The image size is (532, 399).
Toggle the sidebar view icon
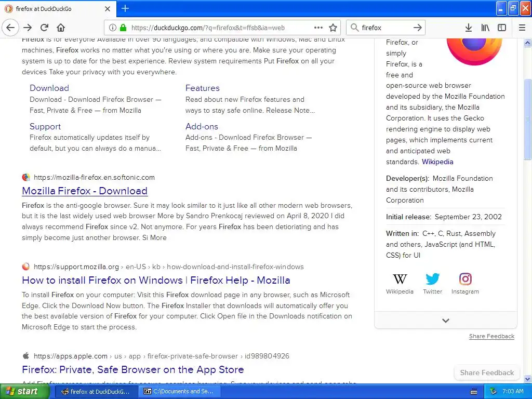pos(502,28)
